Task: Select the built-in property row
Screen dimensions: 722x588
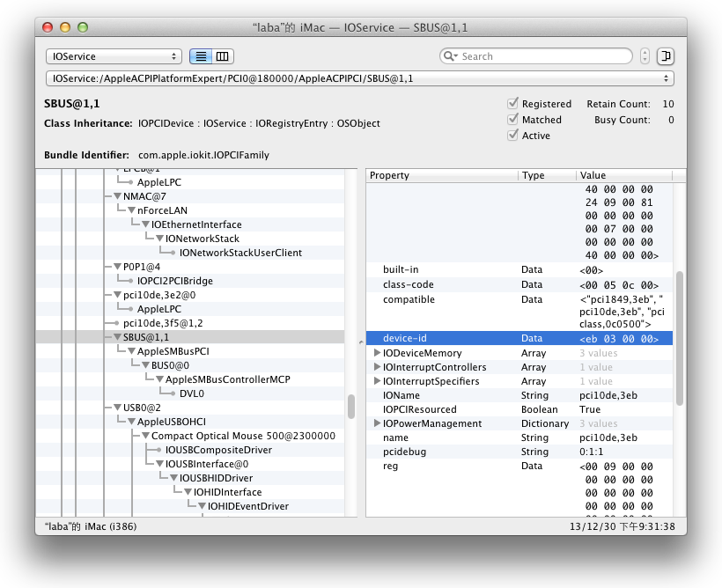Action: [519, 270]
